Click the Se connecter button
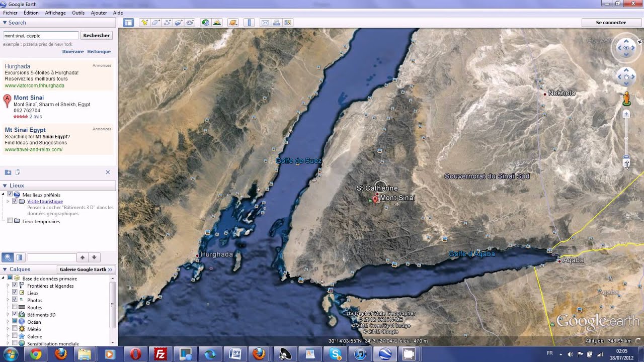The width and height of the screenshot is (644, 362). [611, 23]
